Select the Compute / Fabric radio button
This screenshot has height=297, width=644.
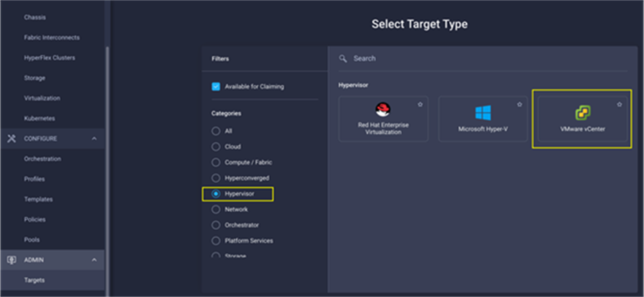coord(216,163)
